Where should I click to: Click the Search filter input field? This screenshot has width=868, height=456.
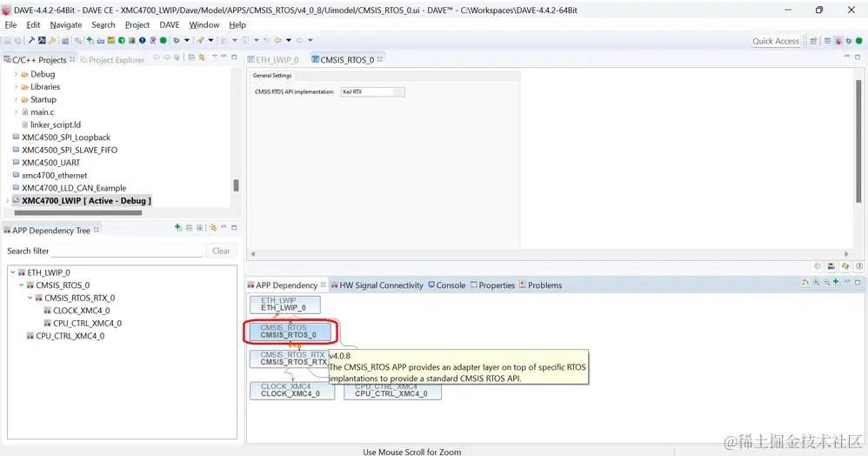pos(127,251)
